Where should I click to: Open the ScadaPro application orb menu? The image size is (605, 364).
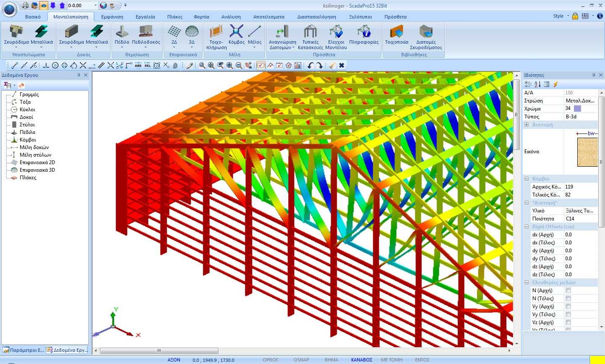coord(10,8)
